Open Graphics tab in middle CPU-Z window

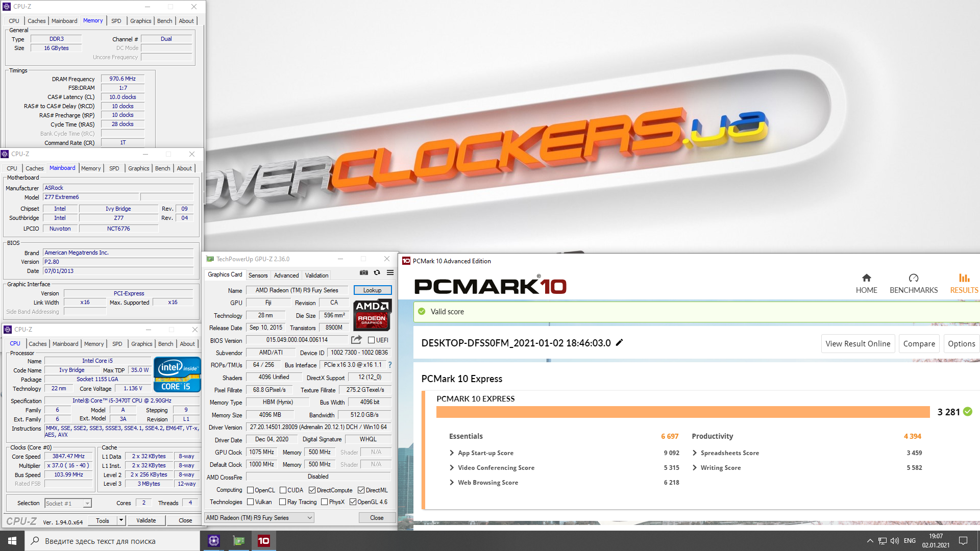coord(139,168)
